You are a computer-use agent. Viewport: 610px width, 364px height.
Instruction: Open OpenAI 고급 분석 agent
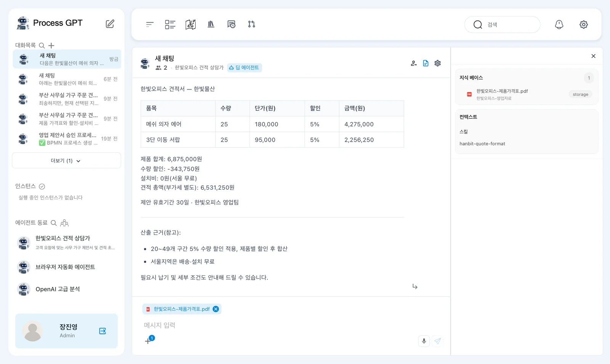66,289
